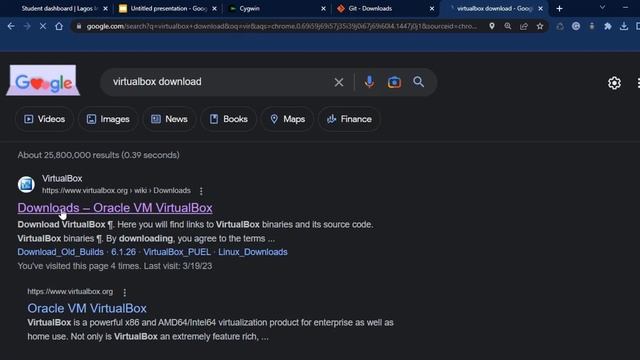Image resolution: width=640 pixels, height=360 pixels.
Task: Open the zoom magnifier in address bar
Action: [x=508, y=26]
